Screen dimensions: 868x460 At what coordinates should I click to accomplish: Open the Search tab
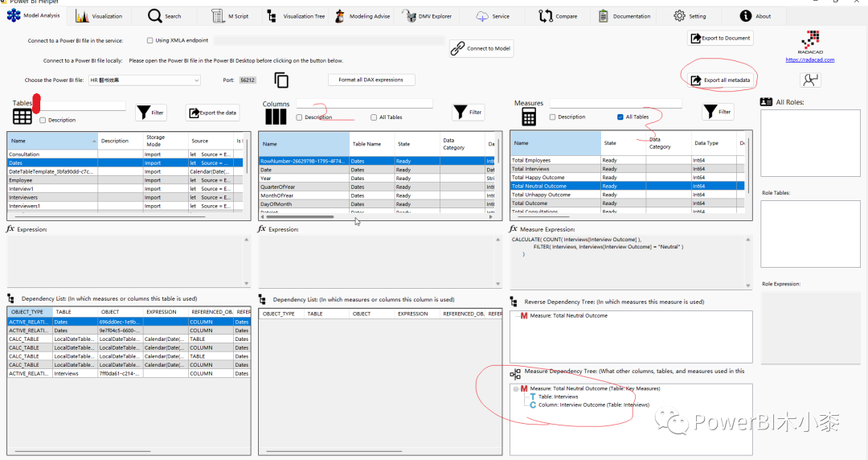(x=165, y=16)
